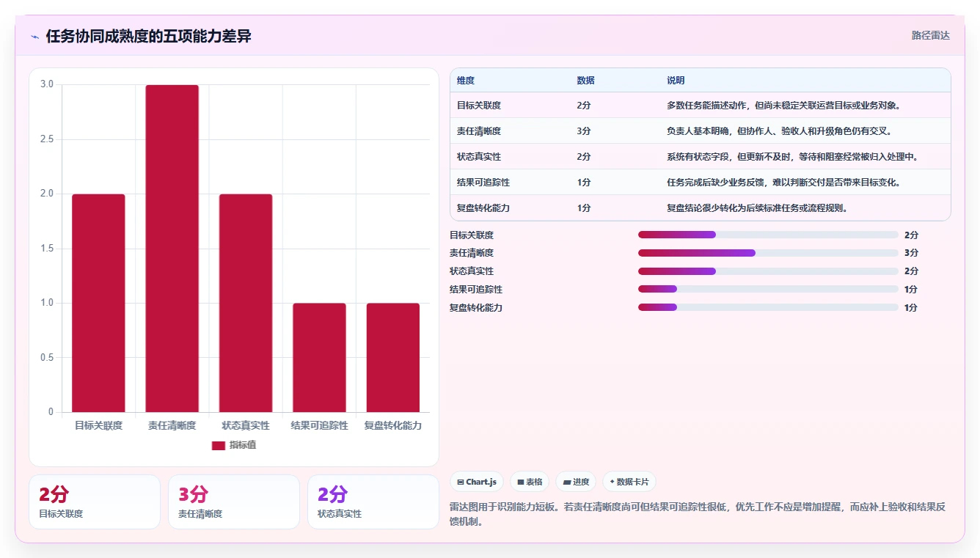Click the 状态真实性 progress bar
This screenshot has height=558, width=980.
[x=768, y=271]
